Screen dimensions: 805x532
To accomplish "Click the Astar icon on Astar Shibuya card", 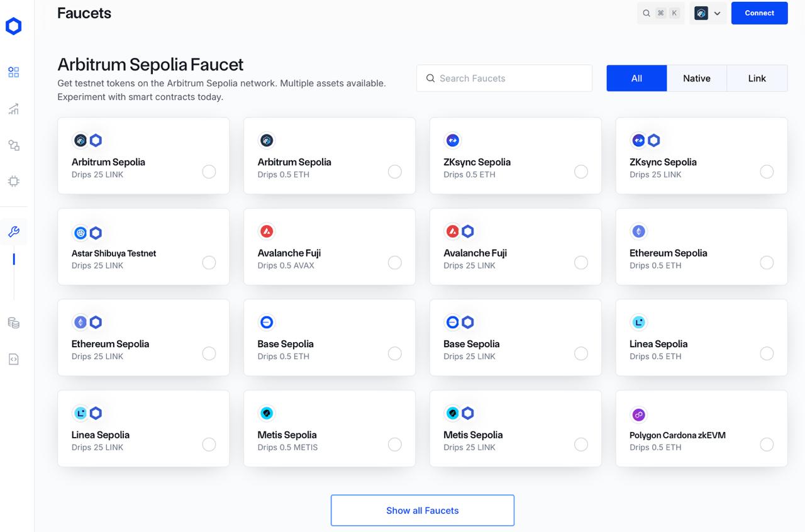I will pos(80,233).
